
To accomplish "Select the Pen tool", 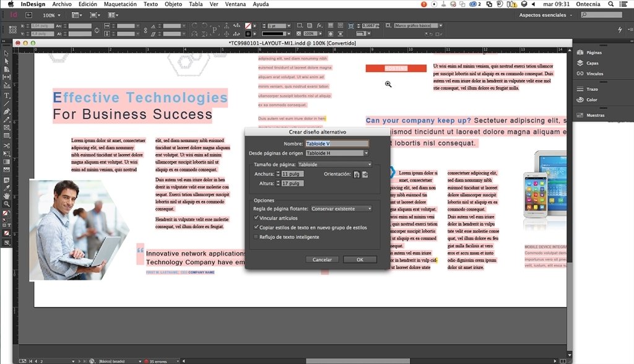I will point(6,111).
